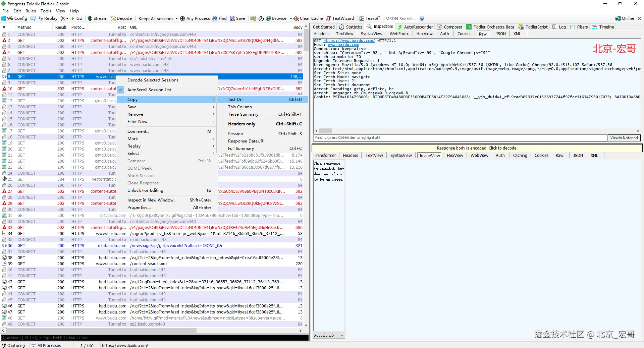The width and height of the screenshot is (644, 348).
Task: Open the Remove X dropdown arrow
Action: (67, 18)
